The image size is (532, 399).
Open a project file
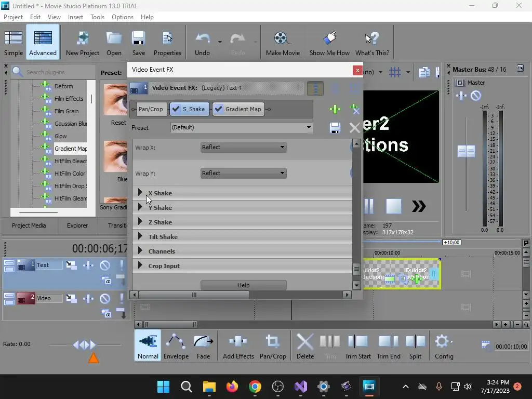point(114,43)
